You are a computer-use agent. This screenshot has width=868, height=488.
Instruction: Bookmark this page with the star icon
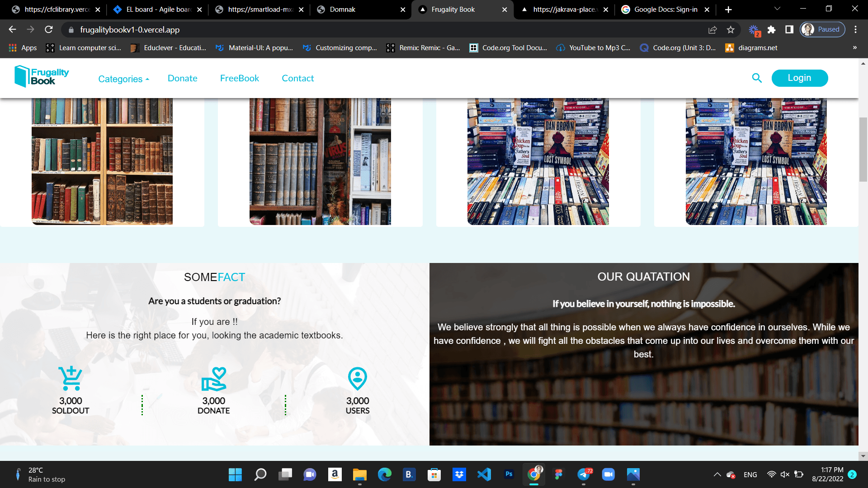point(731,30)
